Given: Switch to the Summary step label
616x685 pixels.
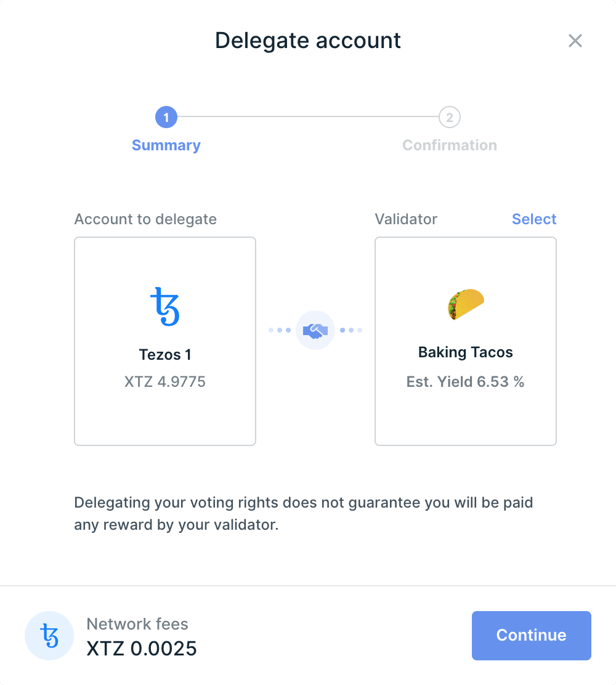Looking at the screenshot, I should tap(166, 145).
